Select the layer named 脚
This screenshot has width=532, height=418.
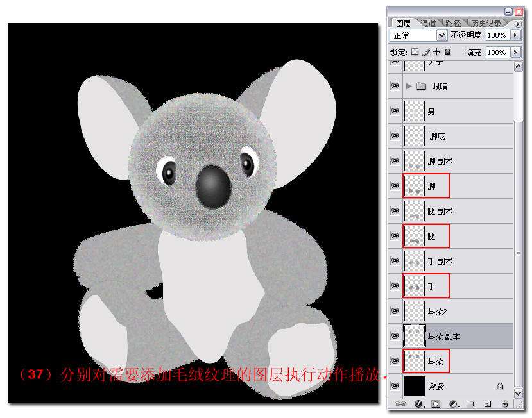pyautogui.click(x=431, y=186)
